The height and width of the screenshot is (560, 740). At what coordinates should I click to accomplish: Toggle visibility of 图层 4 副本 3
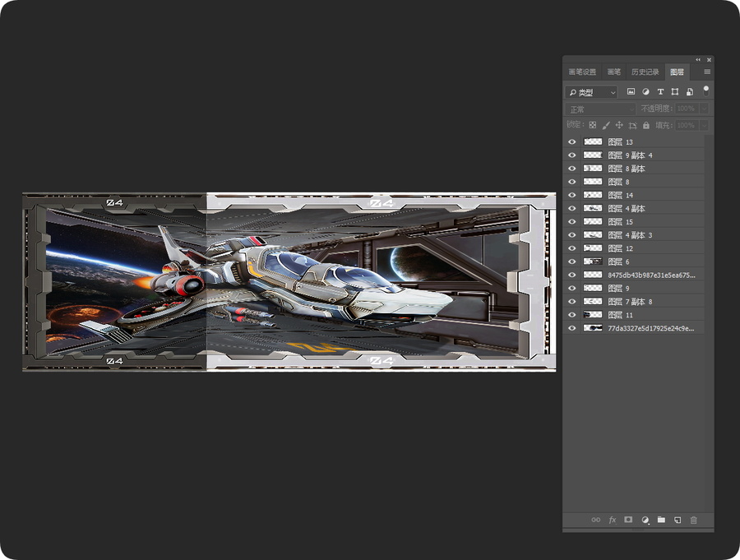tap(572, 234)
